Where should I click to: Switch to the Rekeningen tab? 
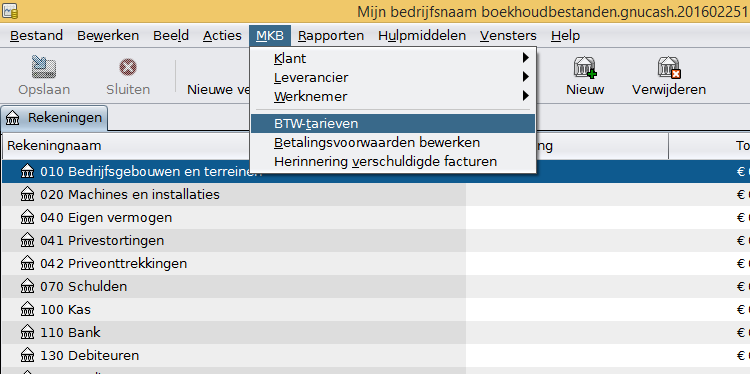pyautogui.click(x=54, y=118)
